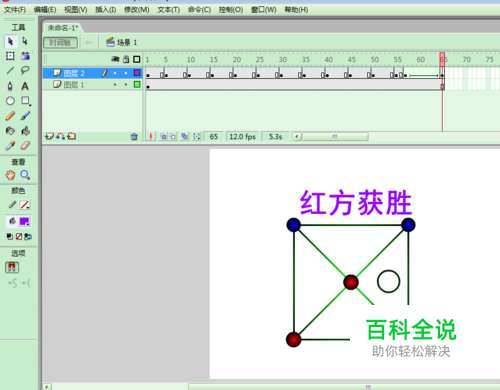
Task: Select the Hand tool
Action: click(x=10, y=175)
